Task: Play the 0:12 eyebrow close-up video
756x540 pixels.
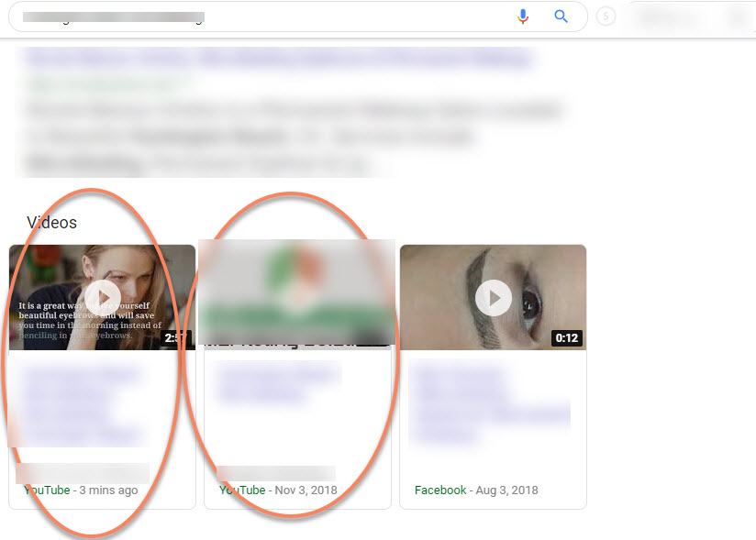Action: 494,297
